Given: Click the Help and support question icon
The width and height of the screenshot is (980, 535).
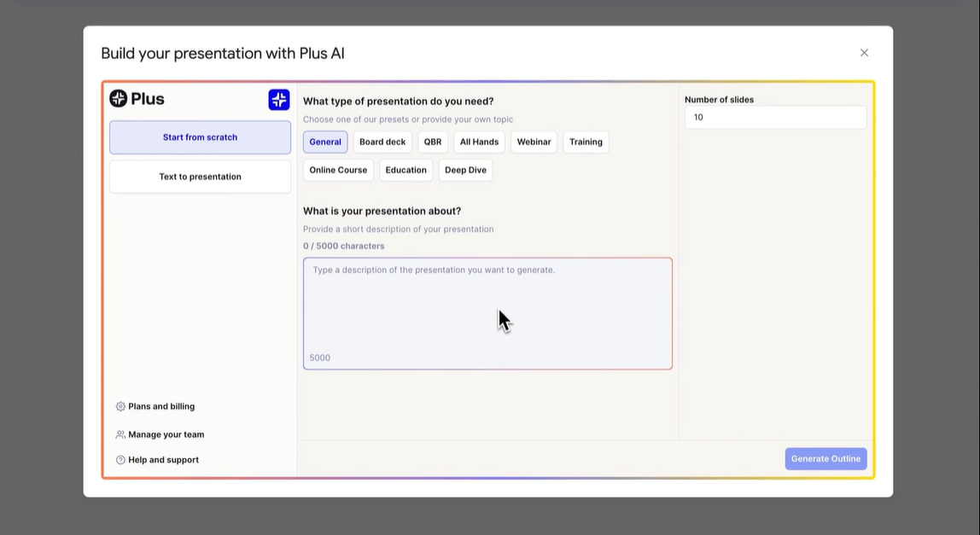Looking at the screenshot, I should (x=120, y=460).
